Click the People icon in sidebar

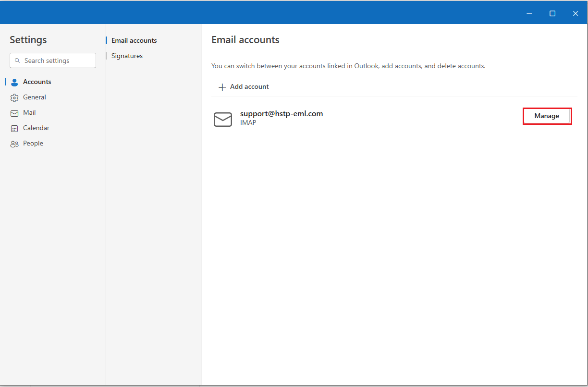coord(14,144)
